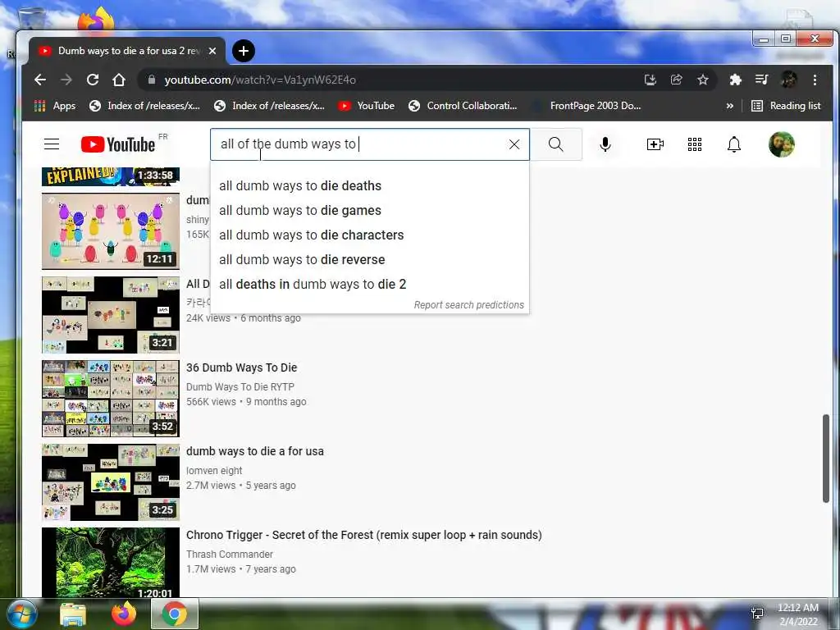Open YouTube hamburger guide menu
Screen dimensions: 840x630
tap(52, 144)
